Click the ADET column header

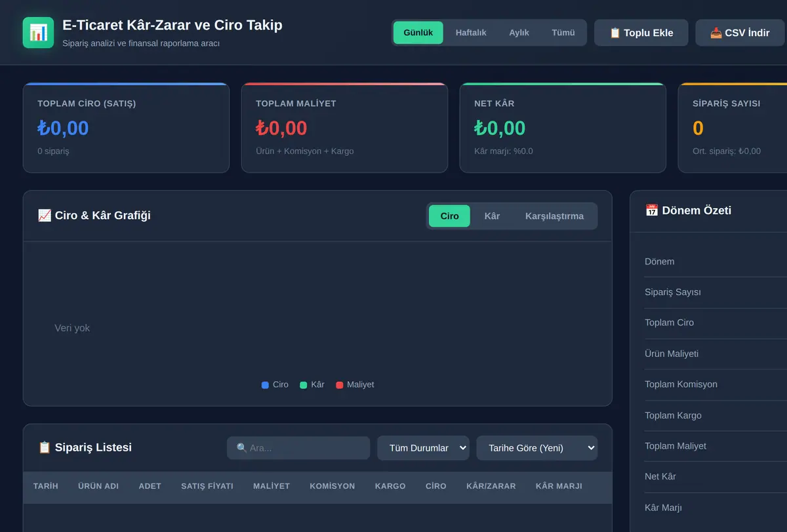pos(150,486)
